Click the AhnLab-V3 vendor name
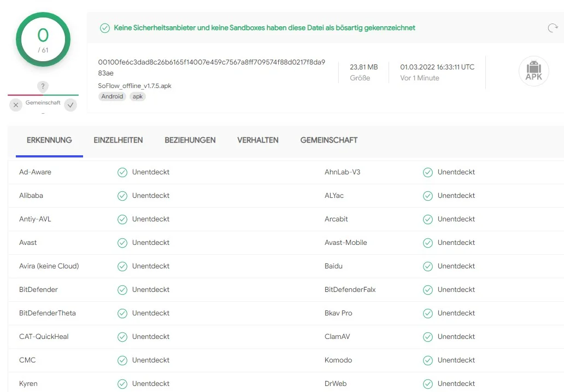Image resolution: width=564 pixels, height=392 pixels. 343,172
